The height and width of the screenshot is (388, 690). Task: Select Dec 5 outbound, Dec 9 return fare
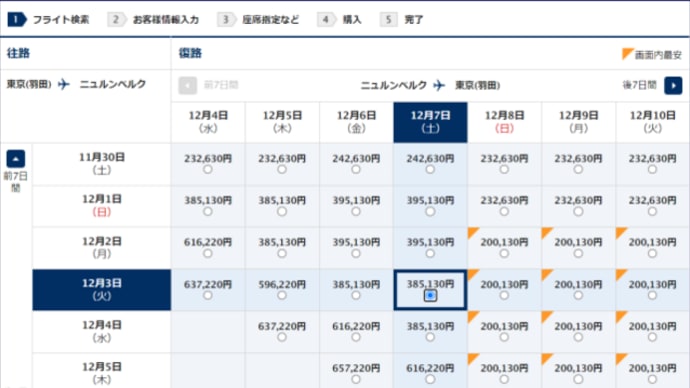pyautogui.click(x=578, y=379)
